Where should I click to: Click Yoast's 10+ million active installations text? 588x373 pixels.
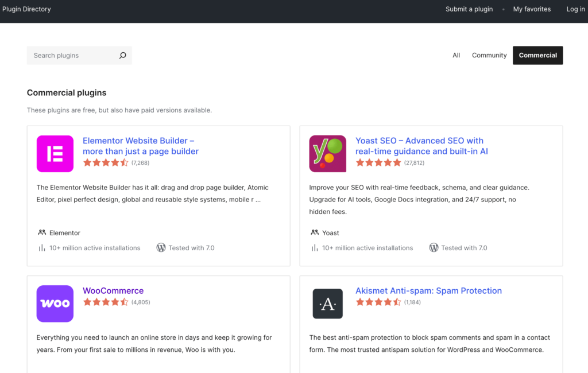[367, 248]
